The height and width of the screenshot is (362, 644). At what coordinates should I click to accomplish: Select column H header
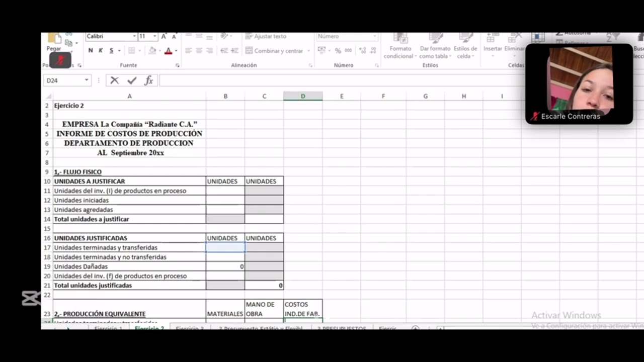click(x=464, y=96)
